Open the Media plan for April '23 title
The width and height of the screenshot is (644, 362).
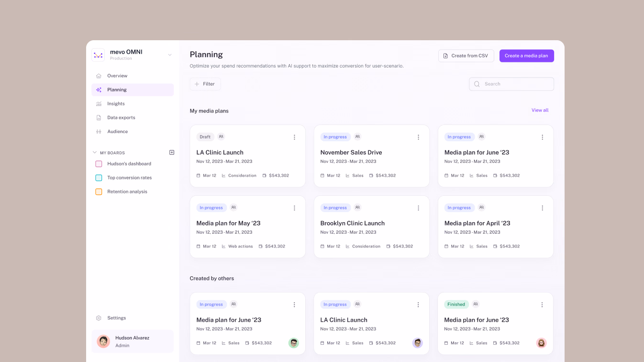tap(477, 223)
